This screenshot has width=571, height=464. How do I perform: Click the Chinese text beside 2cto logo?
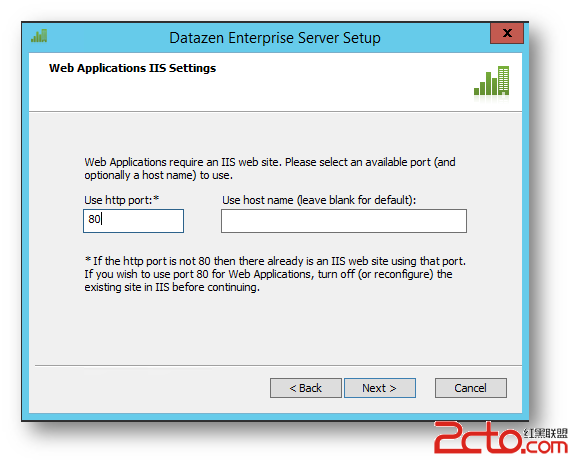point(546,433)
